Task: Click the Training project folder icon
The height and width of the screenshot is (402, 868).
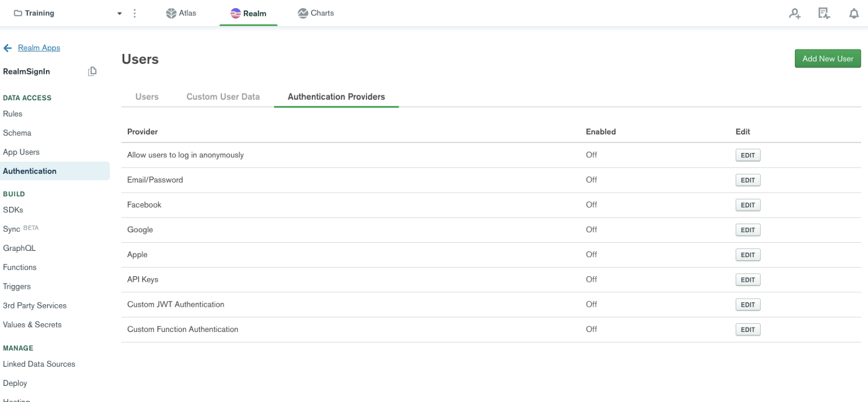Action: pyautogui.click(x=18, y=13)
